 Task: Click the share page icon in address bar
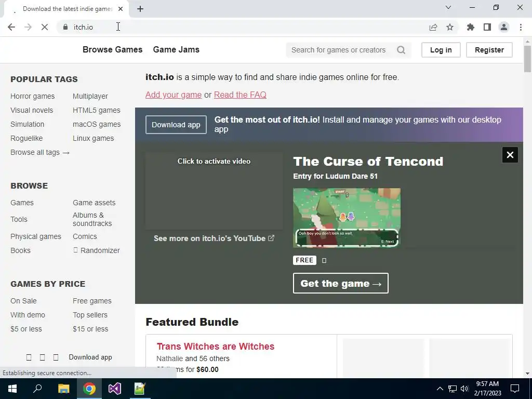pos(433,27)
